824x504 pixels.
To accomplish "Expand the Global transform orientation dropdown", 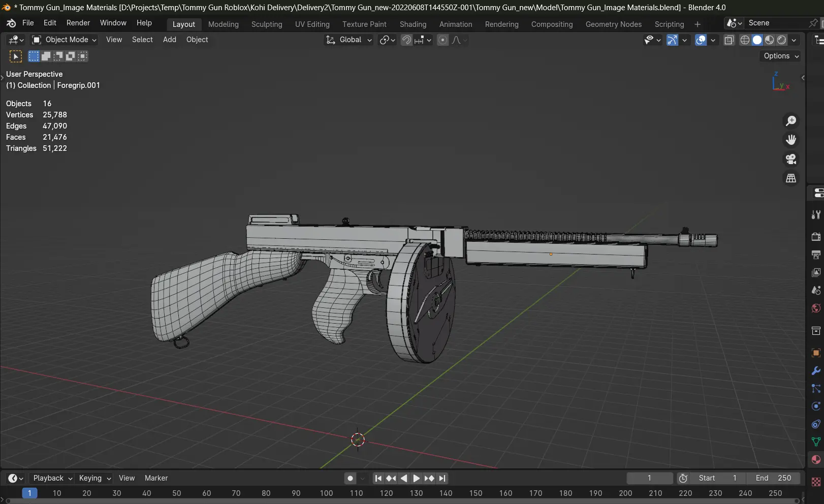I will tap(350, 40).
